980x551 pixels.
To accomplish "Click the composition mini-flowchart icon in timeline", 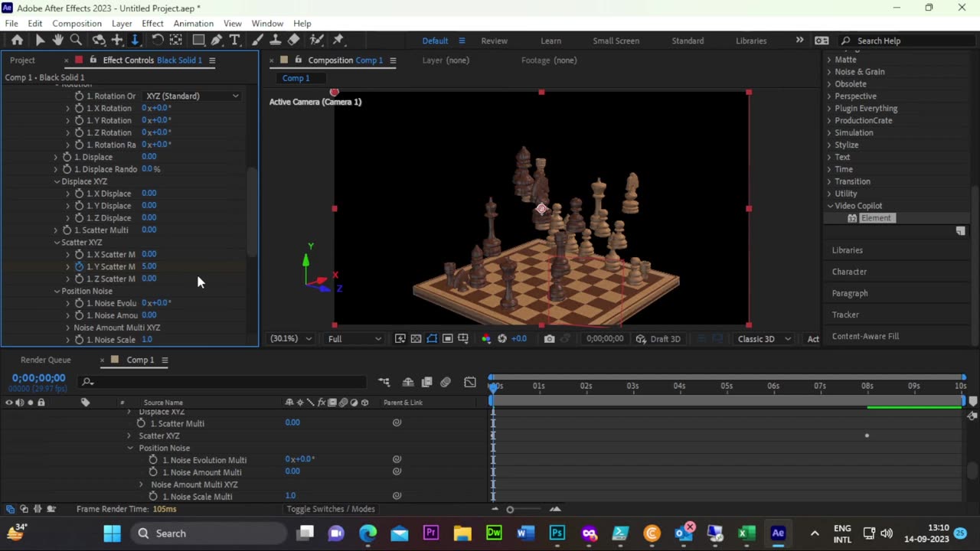I will tap(384, 382).
